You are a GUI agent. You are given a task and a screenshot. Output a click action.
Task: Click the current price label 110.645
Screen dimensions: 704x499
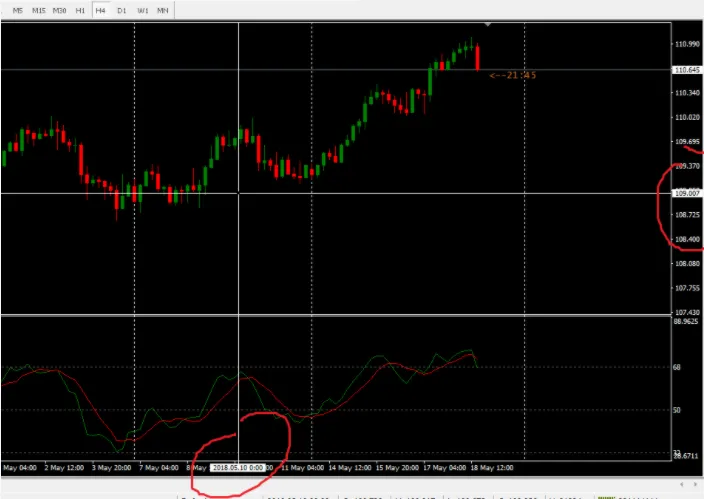(x=687, y=70)
